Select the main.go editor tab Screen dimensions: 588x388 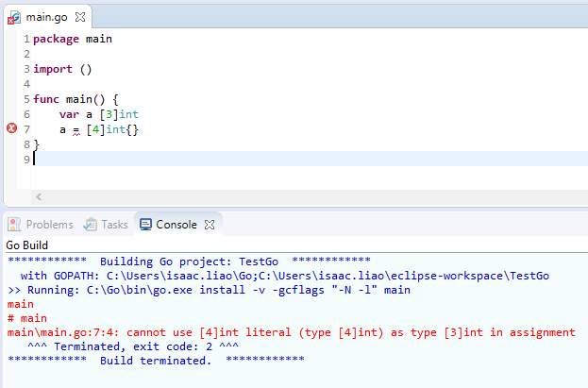pos(47,17)
